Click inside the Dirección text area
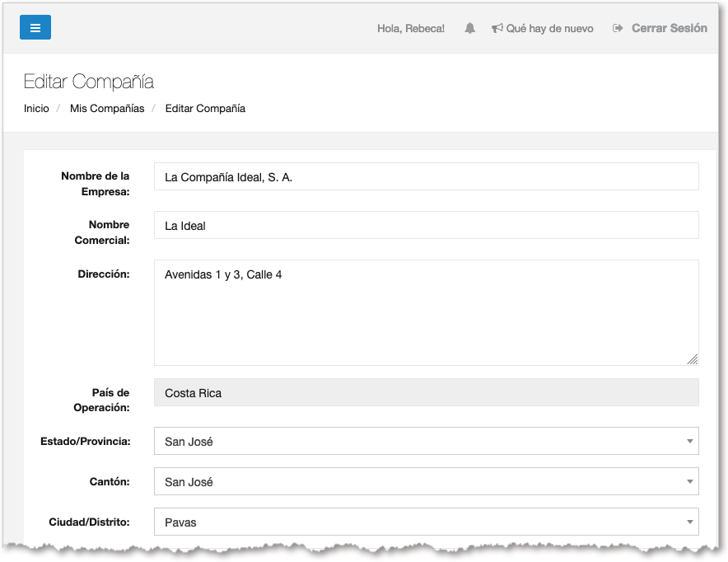728x562 pixels. tap(427, 312)
